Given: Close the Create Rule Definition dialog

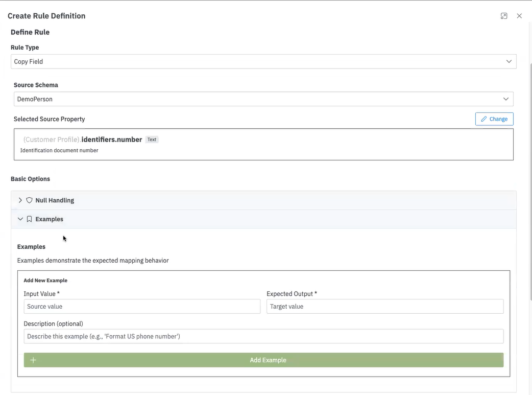Looking at the screenshot, I should pyautogui.click(x=519, y=16).
